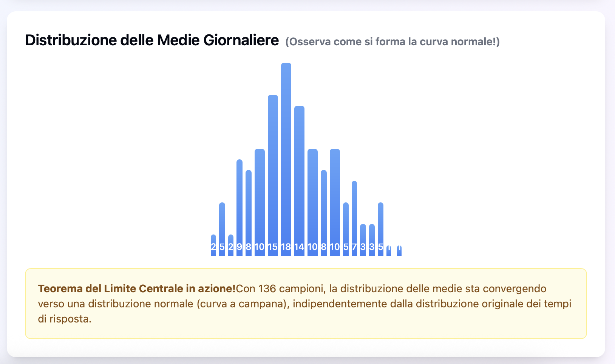Click the heading 'Distribuzione delle Medie Giornaliere'
The image size is (615, 364).
pos(152,40)
